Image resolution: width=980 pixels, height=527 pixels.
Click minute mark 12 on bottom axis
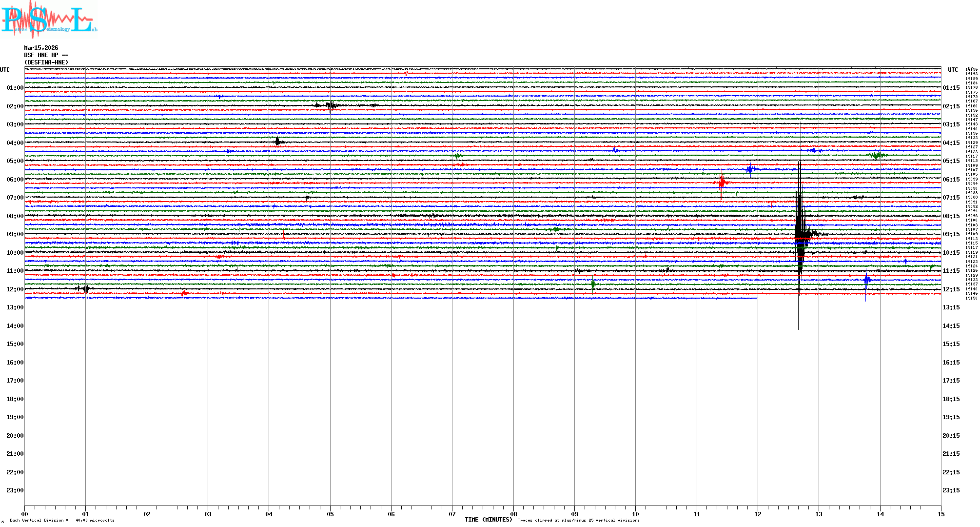(758, 514)
